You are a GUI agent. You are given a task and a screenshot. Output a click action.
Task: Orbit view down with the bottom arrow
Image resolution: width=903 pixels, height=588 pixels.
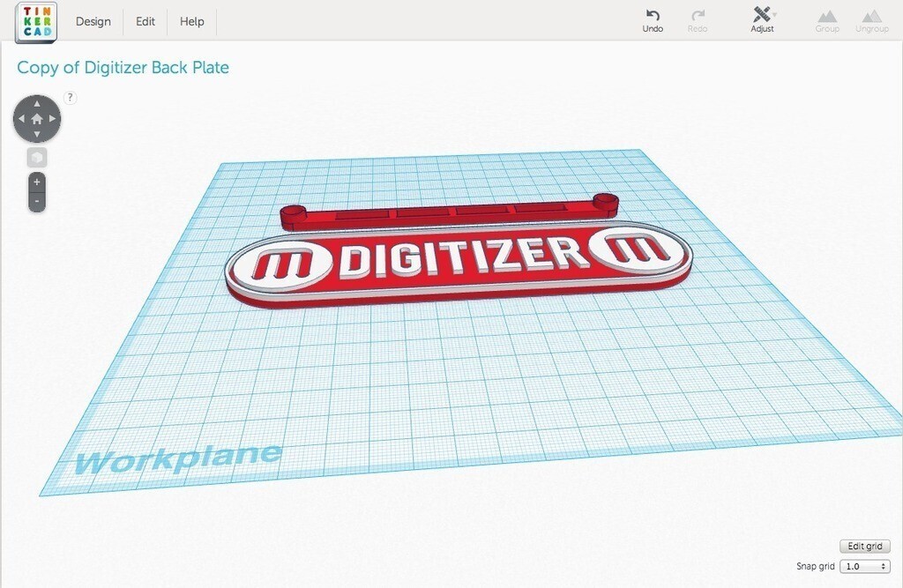coord(37,134)
